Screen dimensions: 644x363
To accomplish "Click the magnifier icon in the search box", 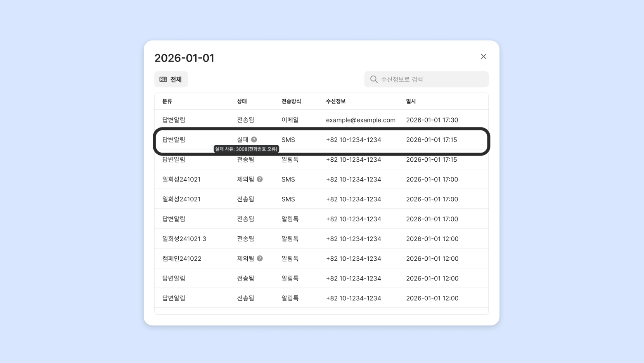I will click(374, 79).
